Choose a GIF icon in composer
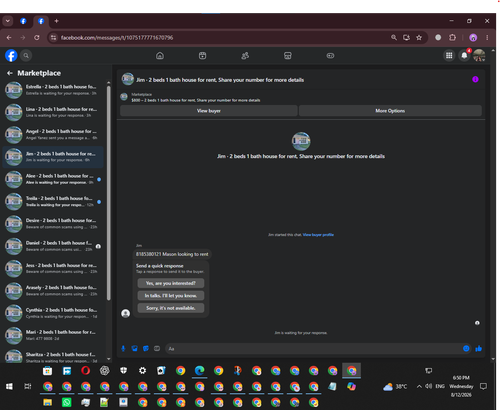500x410 pixels. pos(157,349)
